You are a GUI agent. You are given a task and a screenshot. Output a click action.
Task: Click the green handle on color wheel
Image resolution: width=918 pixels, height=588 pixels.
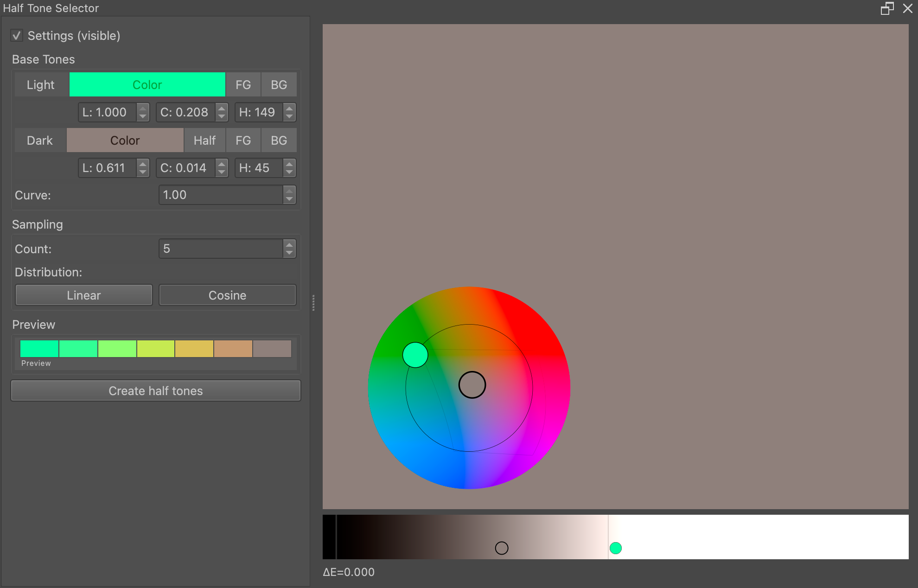[415, 355]
